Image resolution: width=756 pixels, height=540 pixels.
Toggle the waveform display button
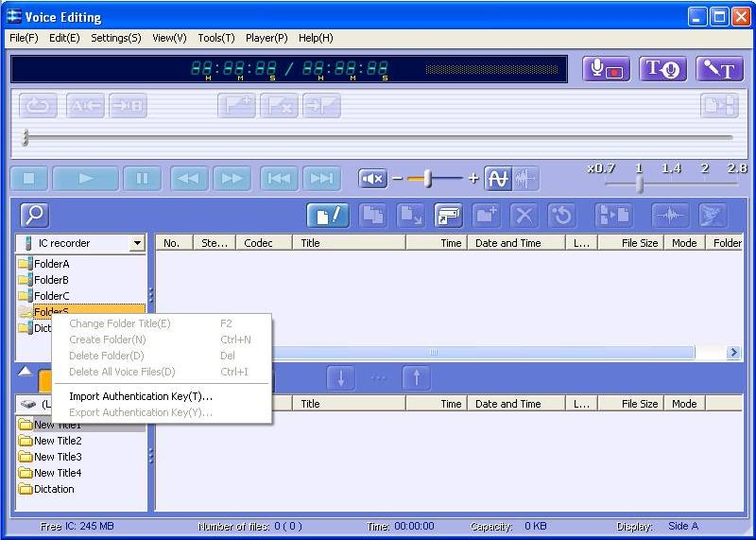pyautogui.click(x=525, y=179)
